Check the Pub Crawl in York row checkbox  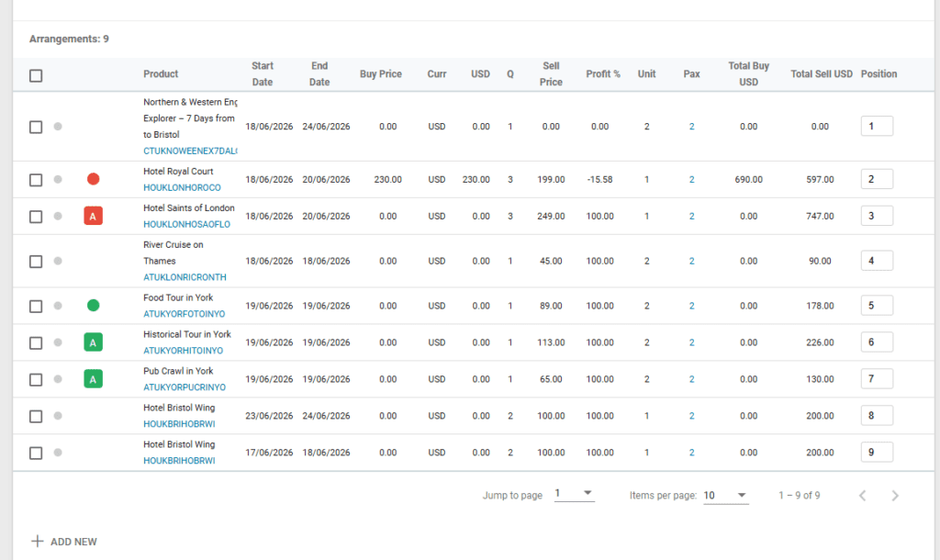[36, 379]
